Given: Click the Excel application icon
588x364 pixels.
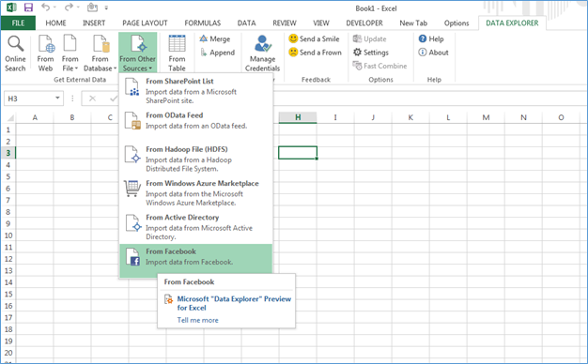Looking at the screenshot, I should point(11,8).
